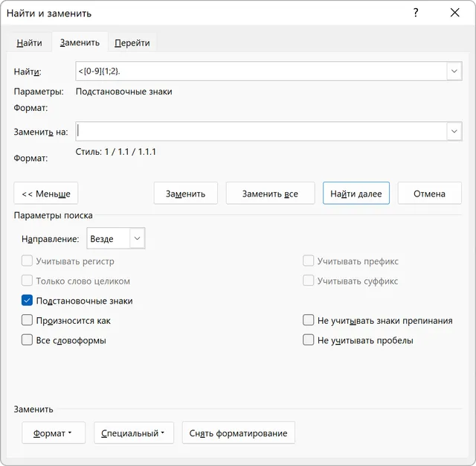Screen dimensions: 476x466
Task: Enable the Произносится как checkbox
Action: 27,320
